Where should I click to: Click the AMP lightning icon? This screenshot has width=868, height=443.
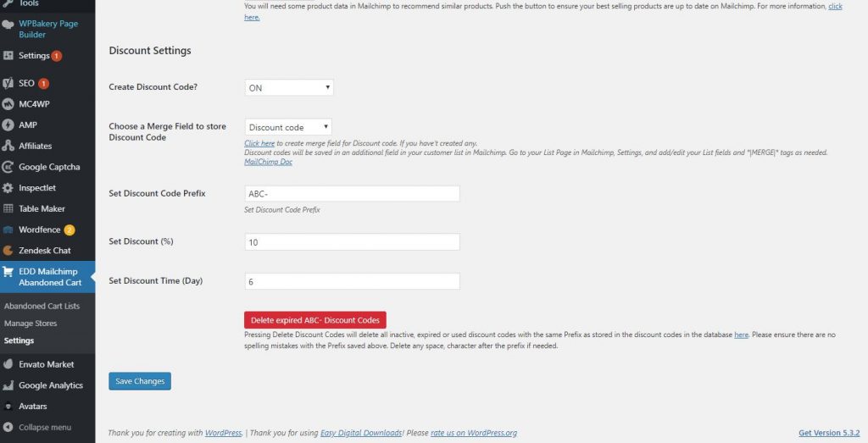coord(8,125)
